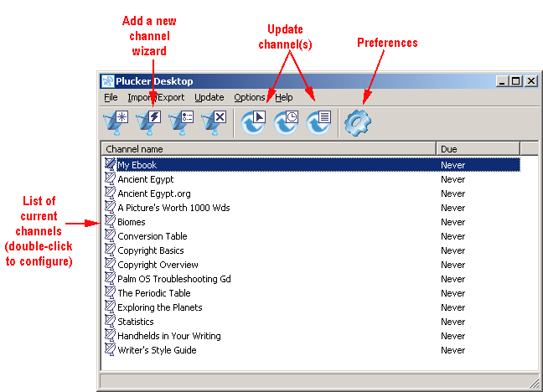Update the selected channels with the arrow icon
This screenshot has height=392, width=543.
point(253,122)
